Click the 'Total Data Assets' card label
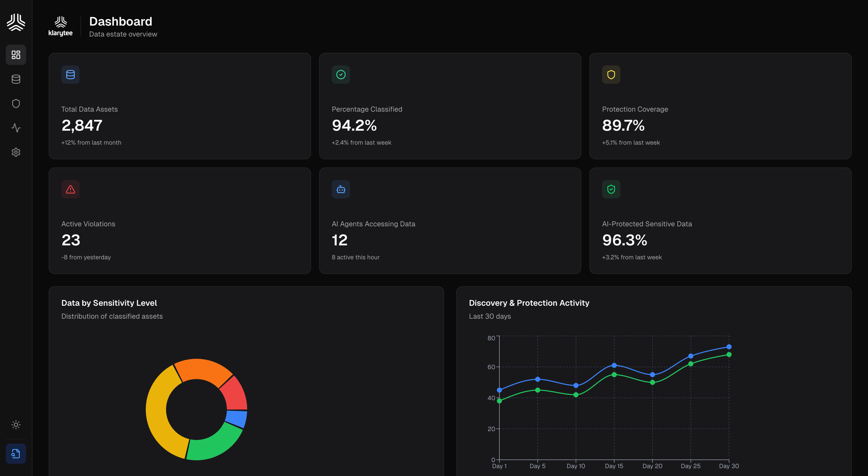The image size is (868, 476). [x=89, y=109]
